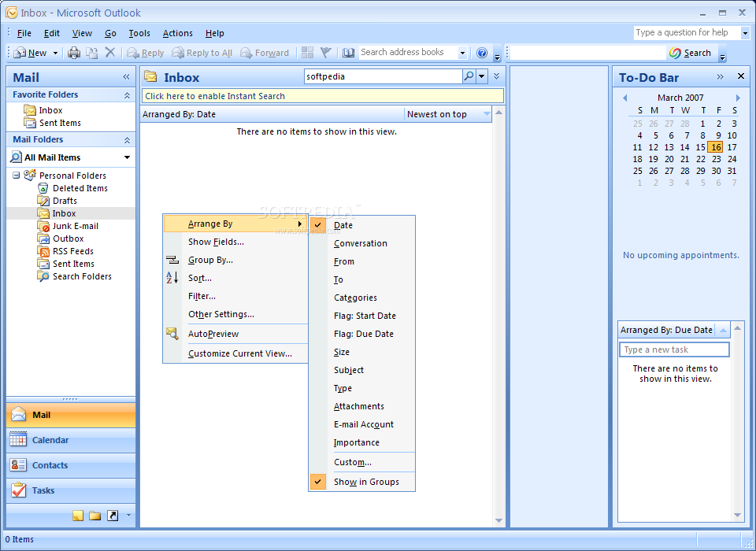756x551 pixels.
Task: Click the Categorize toolbar icon
Action: point(307,53)
